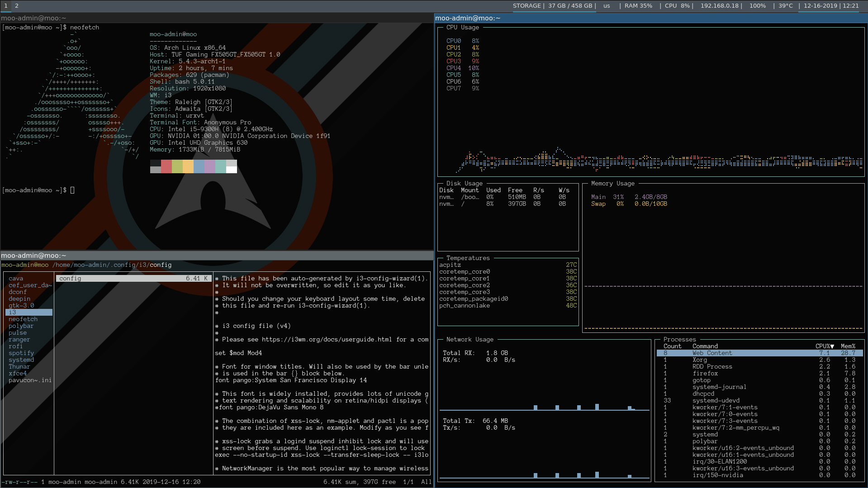Select the xfce4 folder in ranger
The width and height of the screenshot is (868, 488).
coord(29,374)
